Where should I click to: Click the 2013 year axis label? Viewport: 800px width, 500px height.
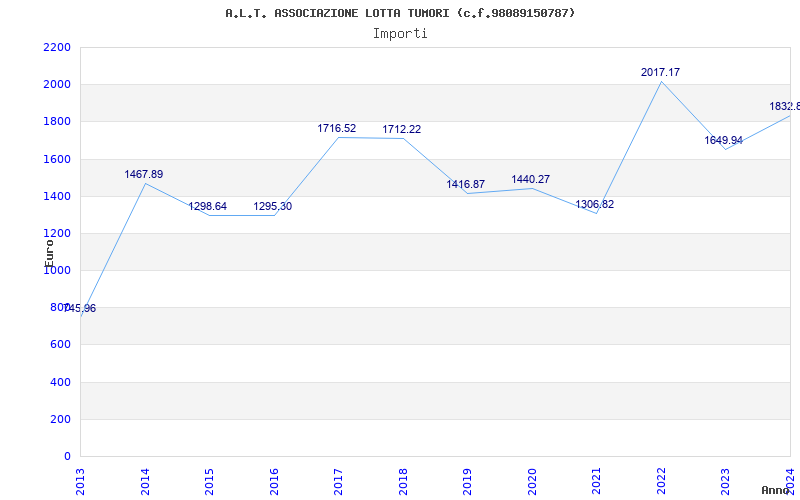coord(81,482)
